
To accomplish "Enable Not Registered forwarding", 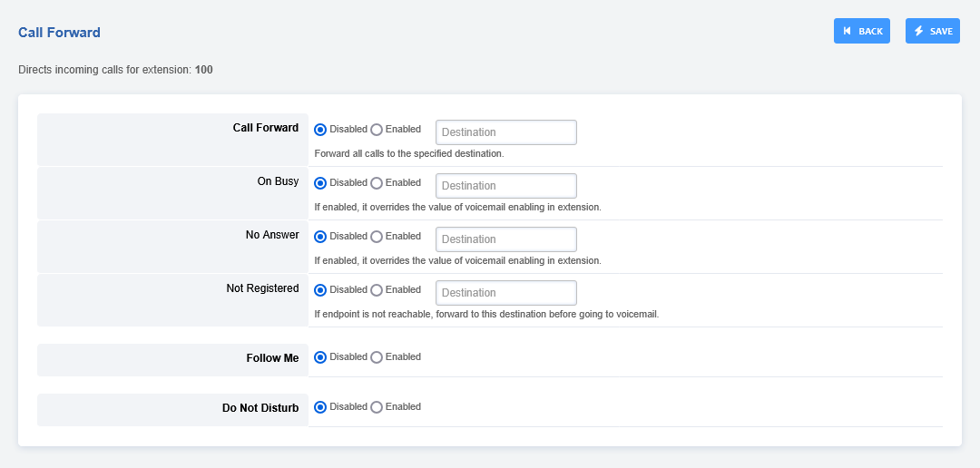I will click(x=377, y=290).
